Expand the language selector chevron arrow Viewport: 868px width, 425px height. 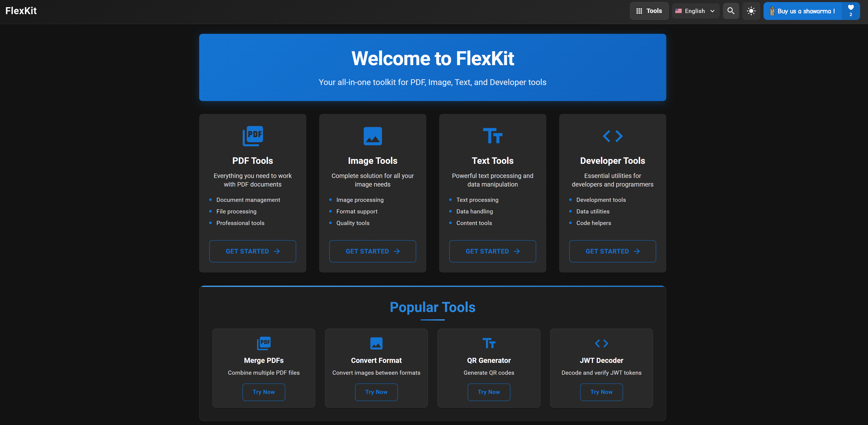[x=712, y=11]
